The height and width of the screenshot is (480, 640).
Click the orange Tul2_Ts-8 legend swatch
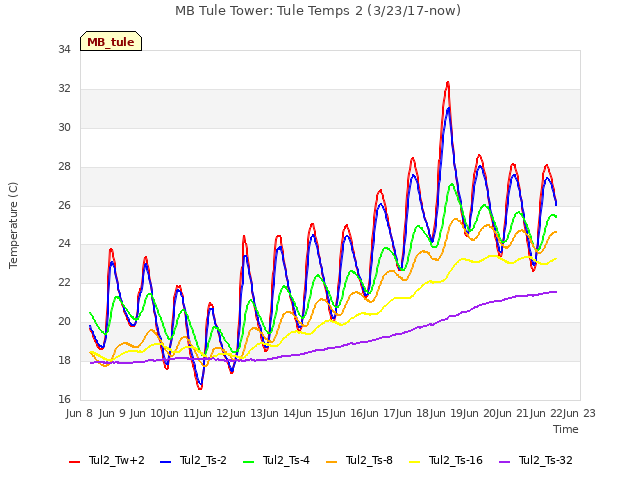331,461
